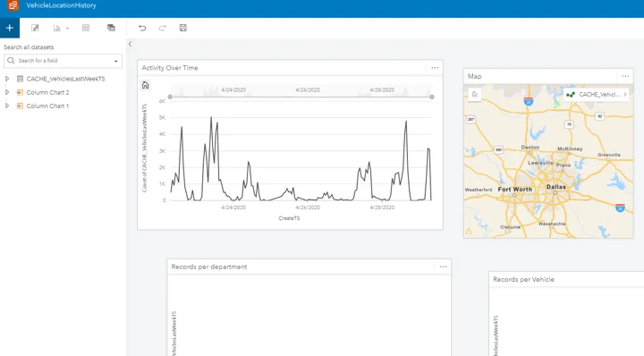Collapse the data pane with the chevron
Image resolution: width=644 pixels, height=356 pixels.
(x=131, y=44)
